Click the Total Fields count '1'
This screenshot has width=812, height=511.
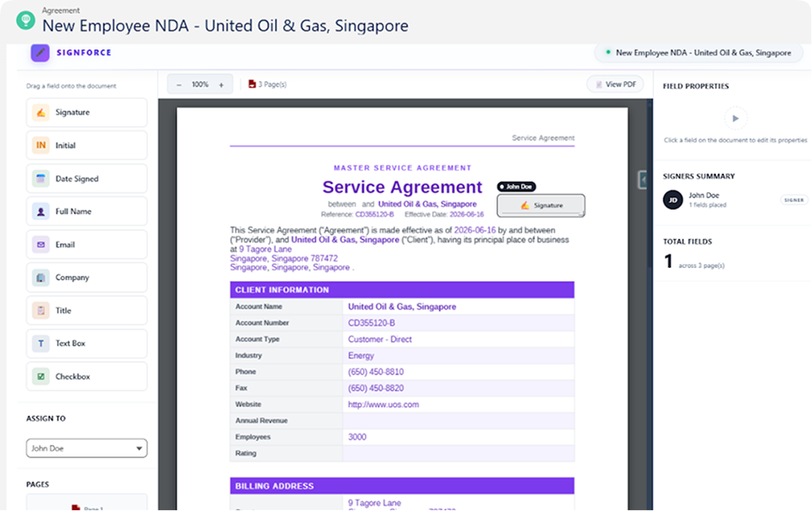[x=668, y=262]
